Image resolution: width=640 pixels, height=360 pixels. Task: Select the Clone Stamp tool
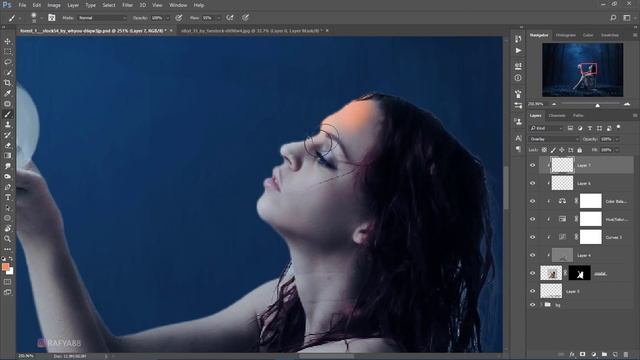8,124
